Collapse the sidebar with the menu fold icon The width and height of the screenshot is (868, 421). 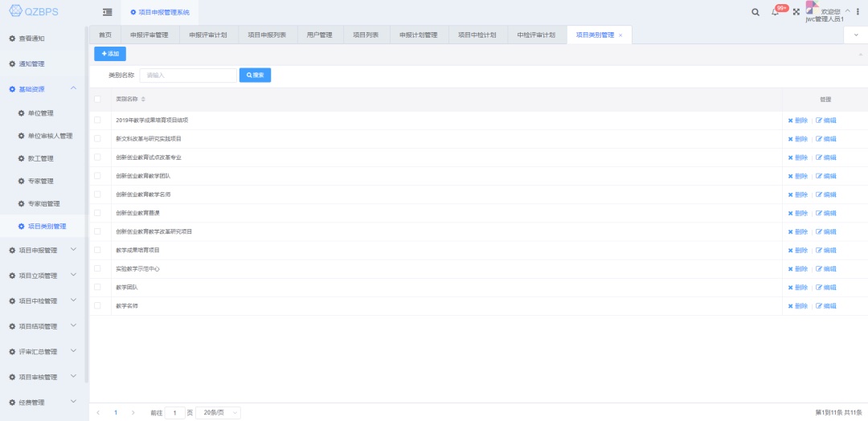(107, 12)
